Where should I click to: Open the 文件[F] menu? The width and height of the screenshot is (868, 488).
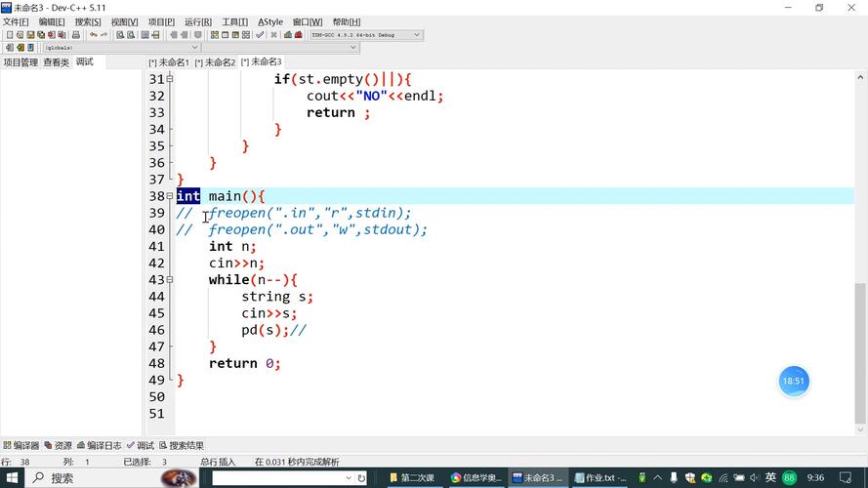click(x=16, y=21)
